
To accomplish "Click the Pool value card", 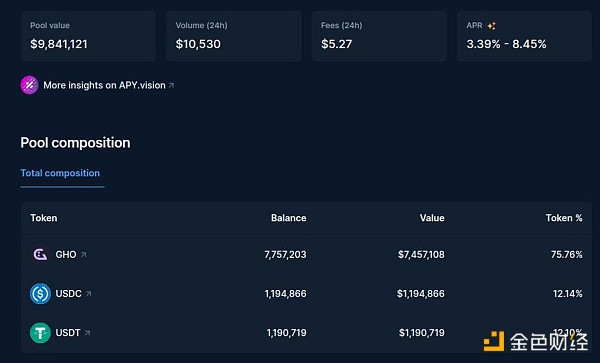I will click(x=88, y=36).
